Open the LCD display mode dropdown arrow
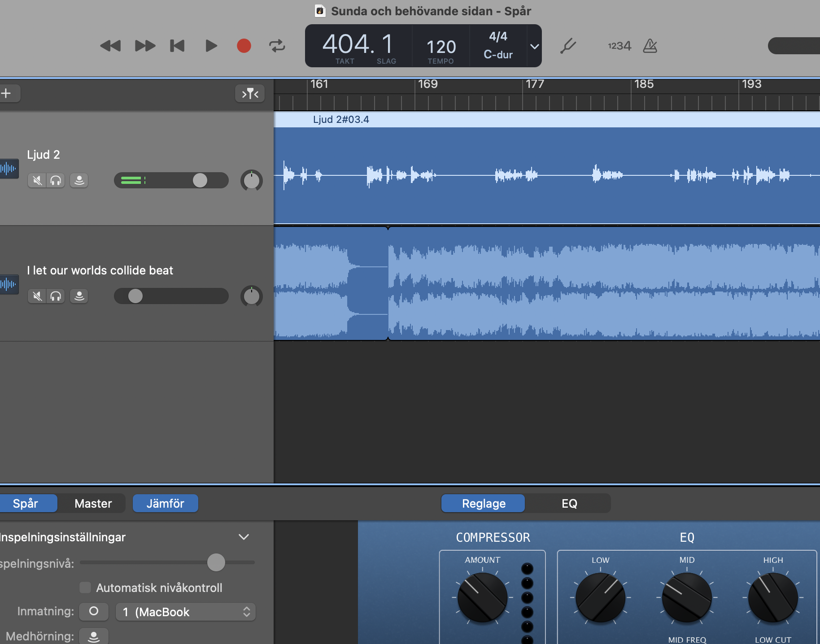The image size is (820, 644). [x=534, y=46]
